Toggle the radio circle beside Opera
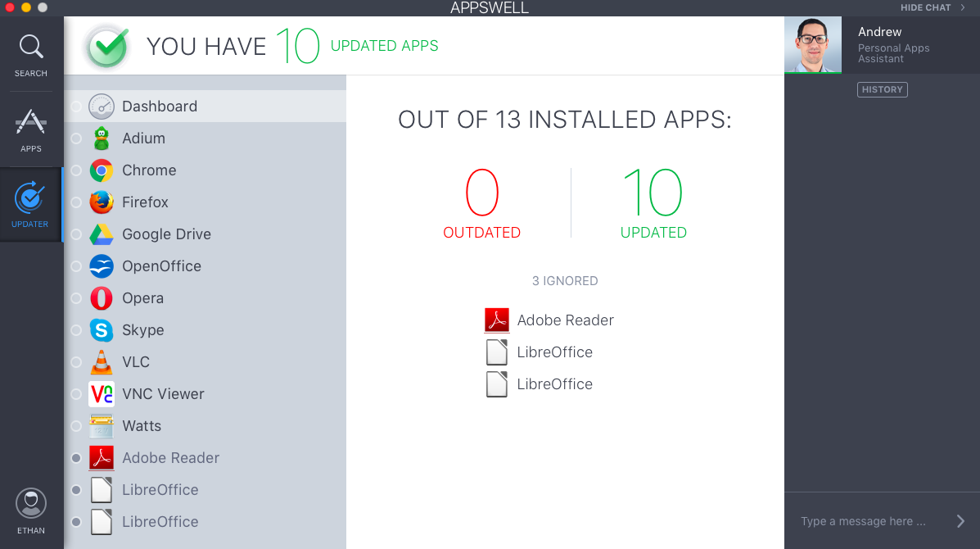980x549 pixels. [76, 298]
